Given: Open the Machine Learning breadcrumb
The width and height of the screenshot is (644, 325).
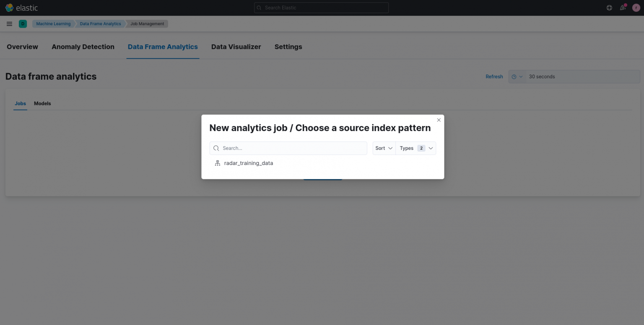Looking at the screenshot, I should pyautogui.click(x=53, y=23).
